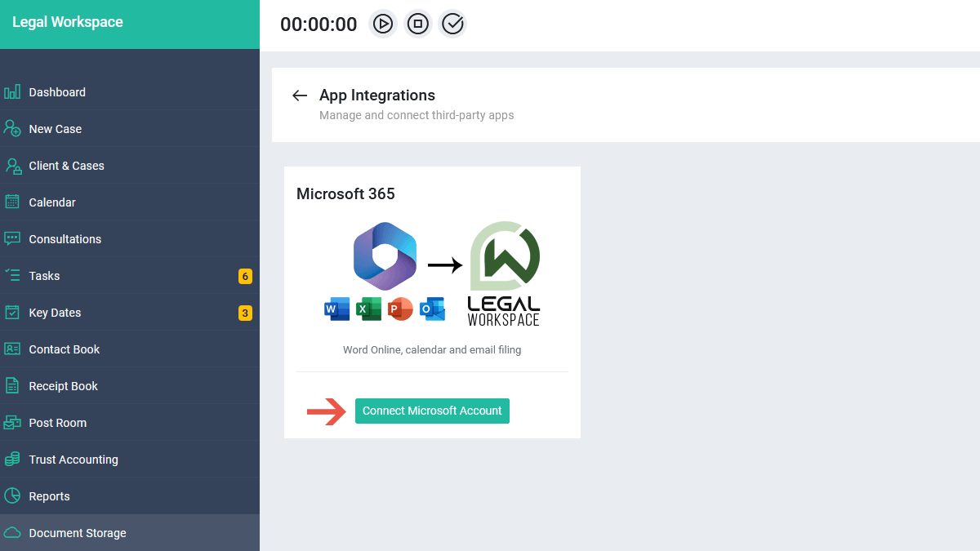Open Calendar using its sidebar icon
Image resolution: width=980 pixels, height=551 pixels.
coord(12,202)
